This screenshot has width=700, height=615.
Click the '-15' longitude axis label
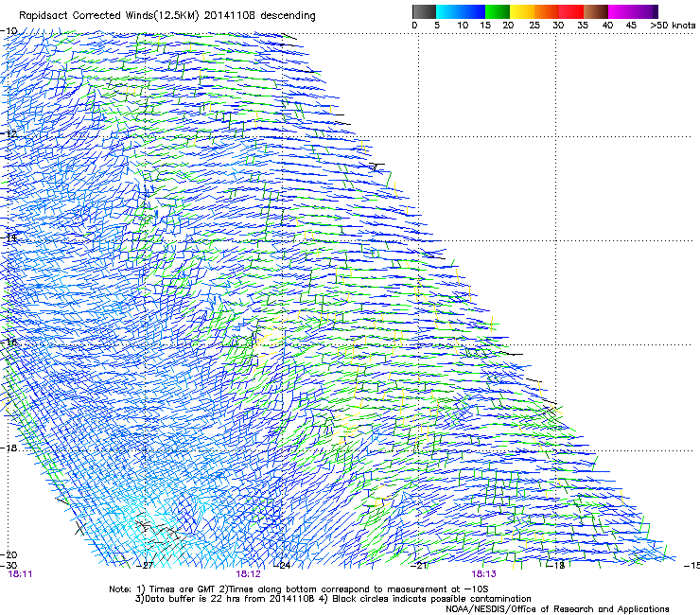click(691, 566)
